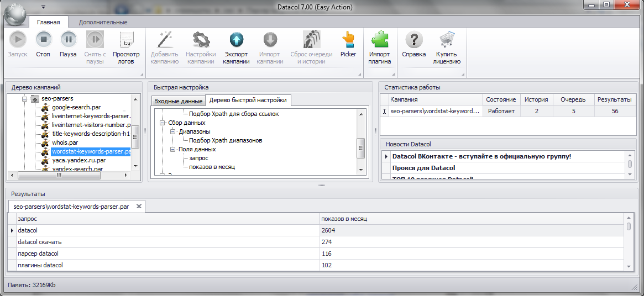Click results table scroll down arrow
This screenshot has width=644, height=296.
point(629,266)
